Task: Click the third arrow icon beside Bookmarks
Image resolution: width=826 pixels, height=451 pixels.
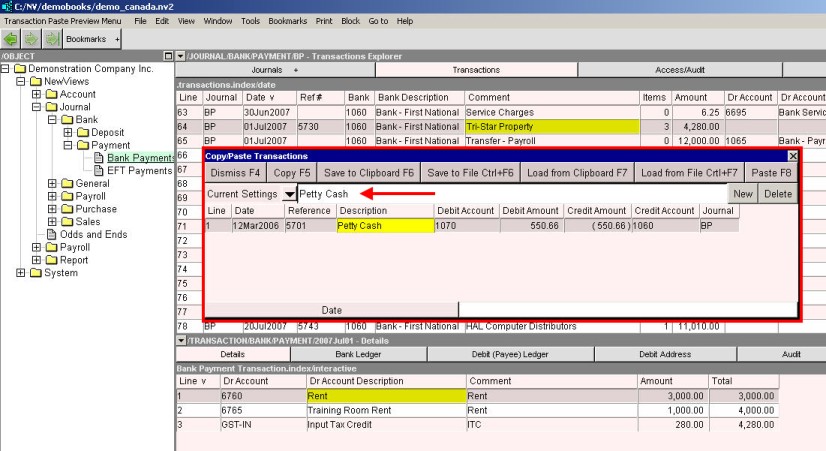Action: tap(53, 39)
